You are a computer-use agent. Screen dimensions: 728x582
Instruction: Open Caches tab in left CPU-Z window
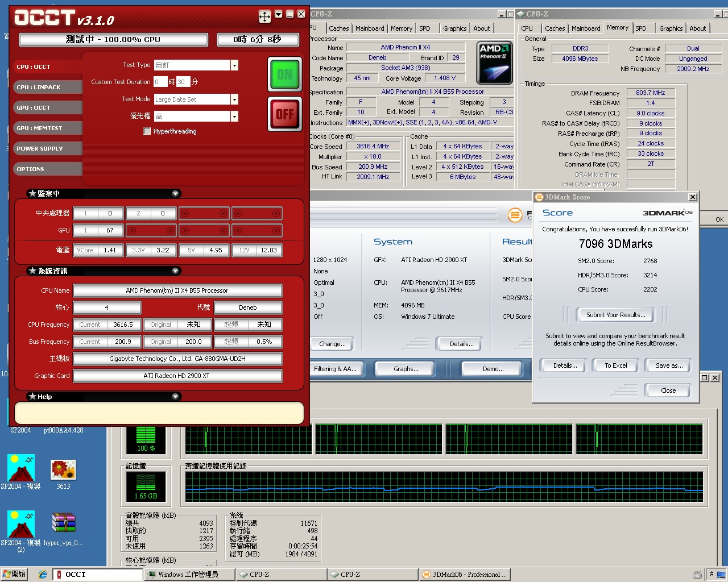(x=338, y=28)
